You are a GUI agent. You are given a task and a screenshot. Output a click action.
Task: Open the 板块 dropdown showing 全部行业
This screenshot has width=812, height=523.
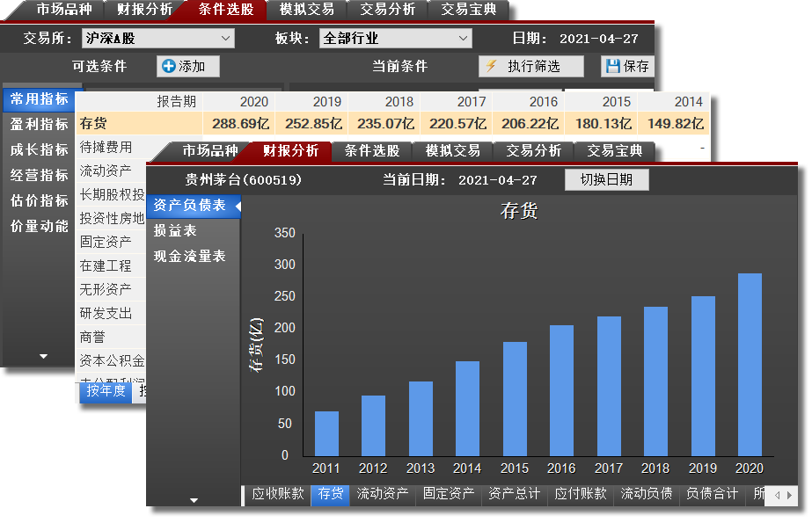tap(396, 39)
